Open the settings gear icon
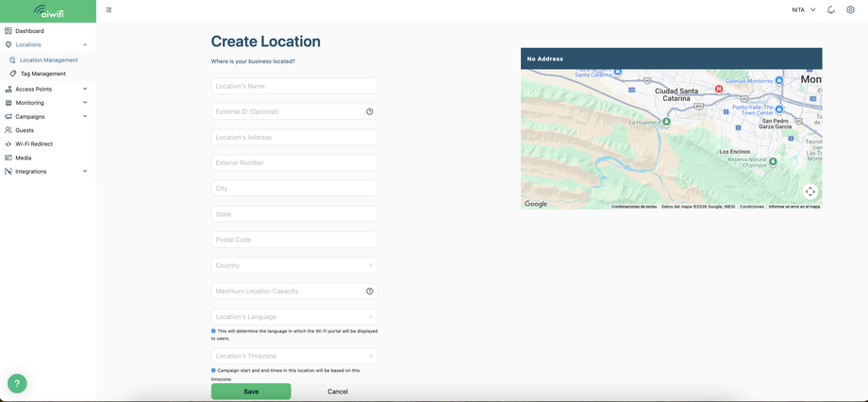 [x=850, y=10]
